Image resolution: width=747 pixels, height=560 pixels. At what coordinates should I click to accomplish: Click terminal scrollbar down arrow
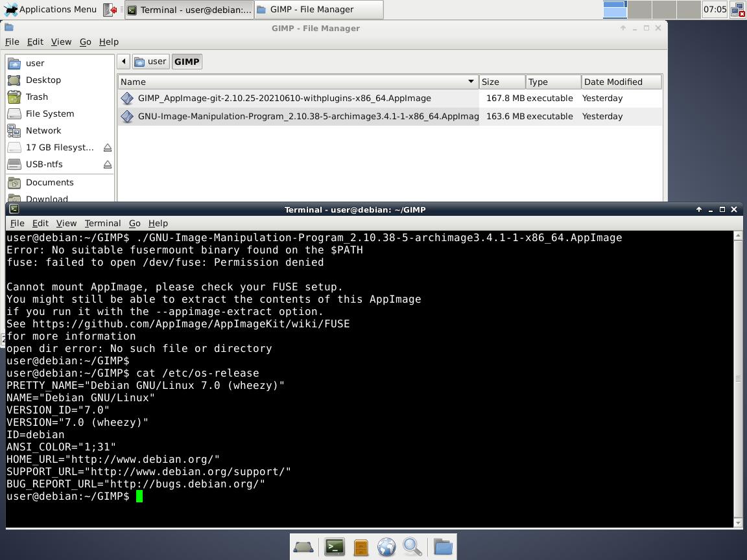click(x=738, y=523)
